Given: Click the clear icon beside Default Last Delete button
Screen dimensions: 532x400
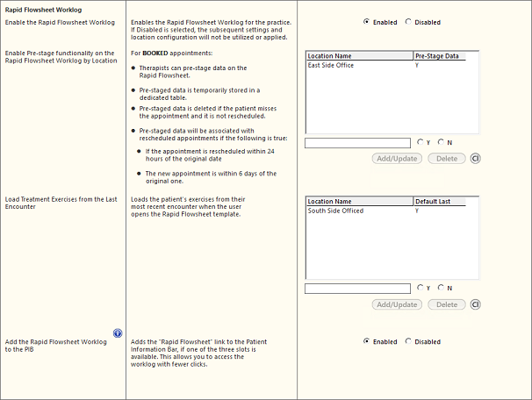Looking at the screenshot, I should pyautogui.click(x=475, y=304).
